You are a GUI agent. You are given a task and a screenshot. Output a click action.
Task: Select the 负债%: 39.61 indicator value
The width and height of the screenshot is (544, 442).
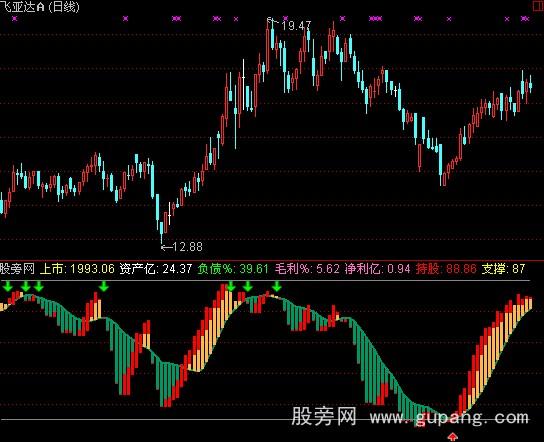[233, 269]
